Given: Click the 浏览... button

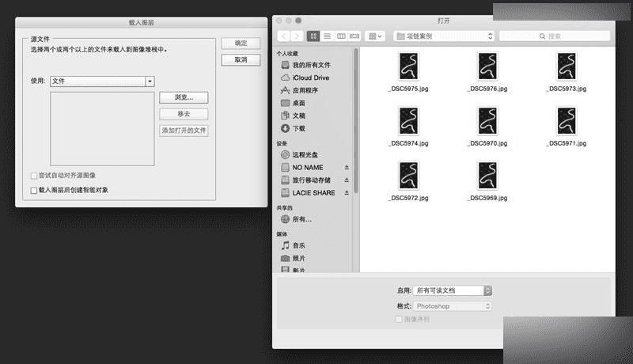Looking at the screenshot, I should coord(184,97).
